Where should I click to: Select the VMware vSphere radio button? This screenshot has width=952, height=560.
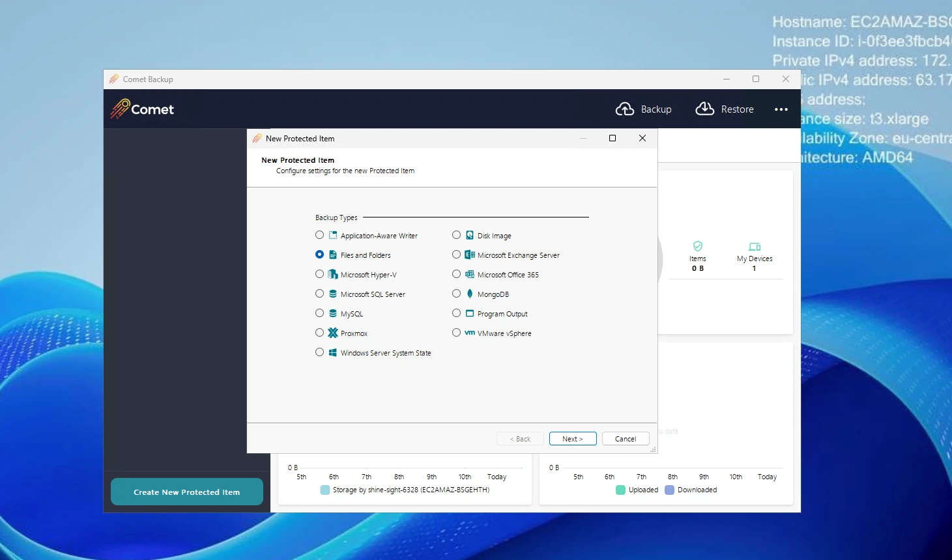[x=456, y=333]
